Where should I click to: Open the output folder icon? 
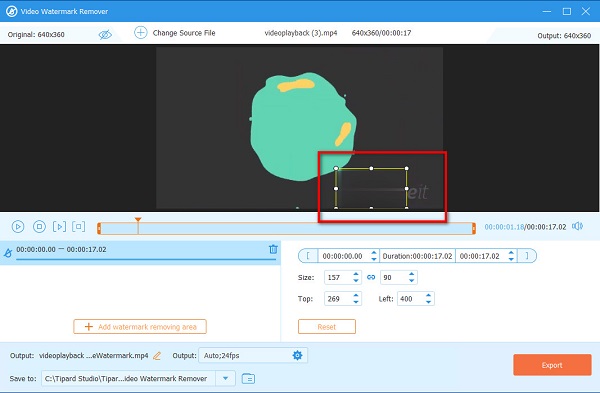pos(248,378)
